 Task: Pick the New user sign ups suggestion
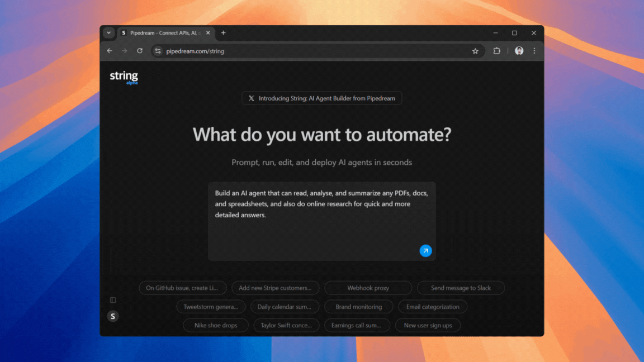pos(428,325)
